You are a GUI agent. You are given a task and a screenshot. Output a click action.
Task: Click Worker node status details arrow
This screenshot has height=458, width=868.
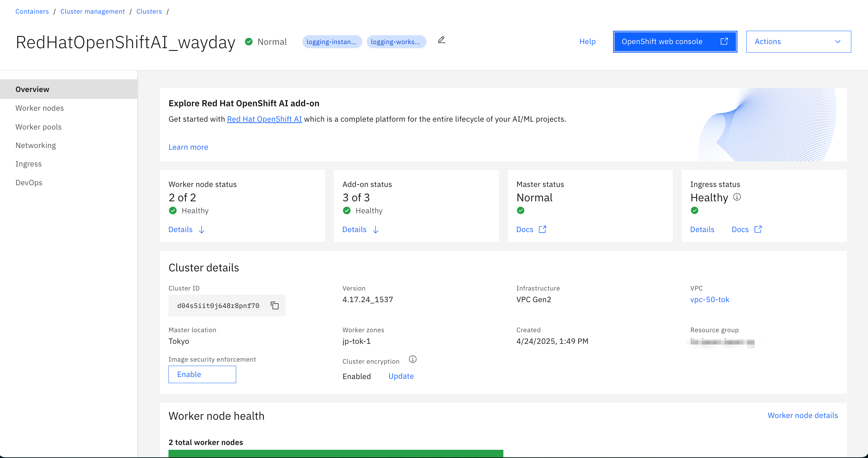tap(202, 230)
